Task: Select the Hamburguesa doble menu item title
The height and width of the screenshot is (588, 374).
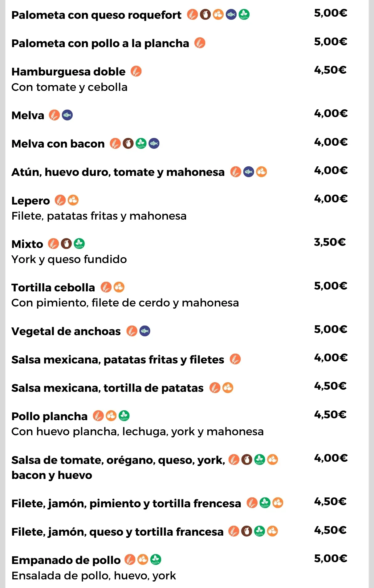Action: (68, 72)
